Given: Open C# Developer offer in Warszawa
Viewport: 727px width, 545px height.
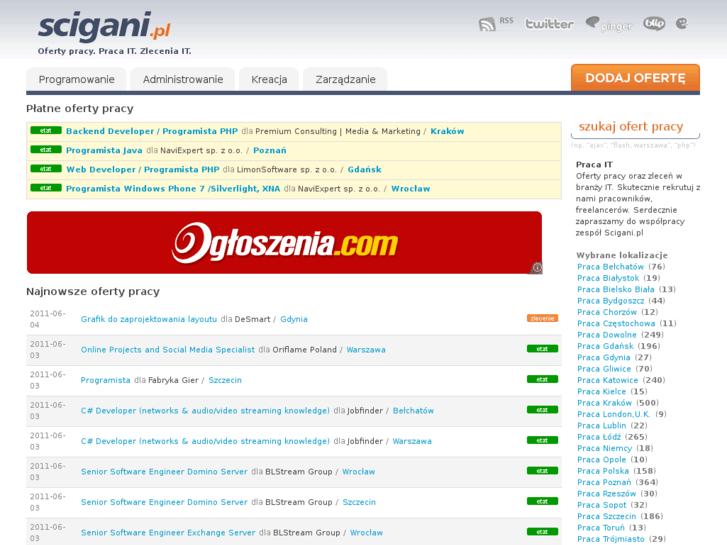Looking at the screenshot, I should click(x=205, y=441).
